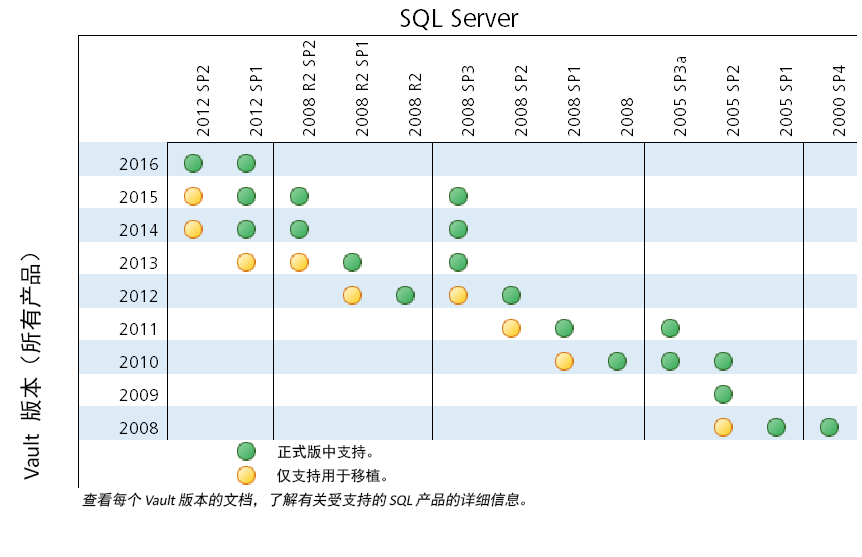Click the footnote starting 查看每个 Vault 版本的文档

click(306, 500)
